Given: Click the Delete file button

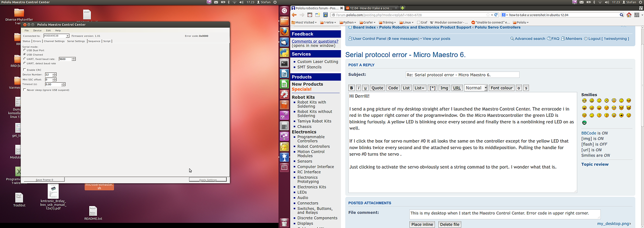Looking at the screenshot, I should point(450,224).
